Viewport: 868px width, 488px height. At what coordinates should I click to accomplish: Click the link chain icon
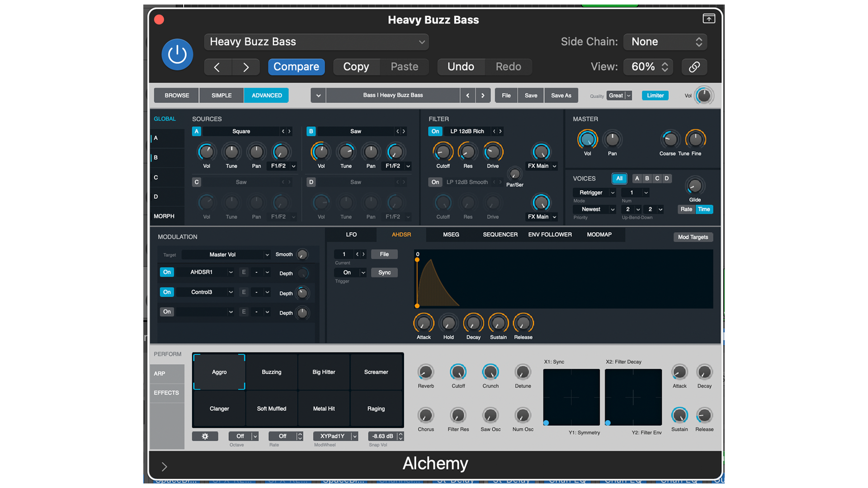click(694, 67)
